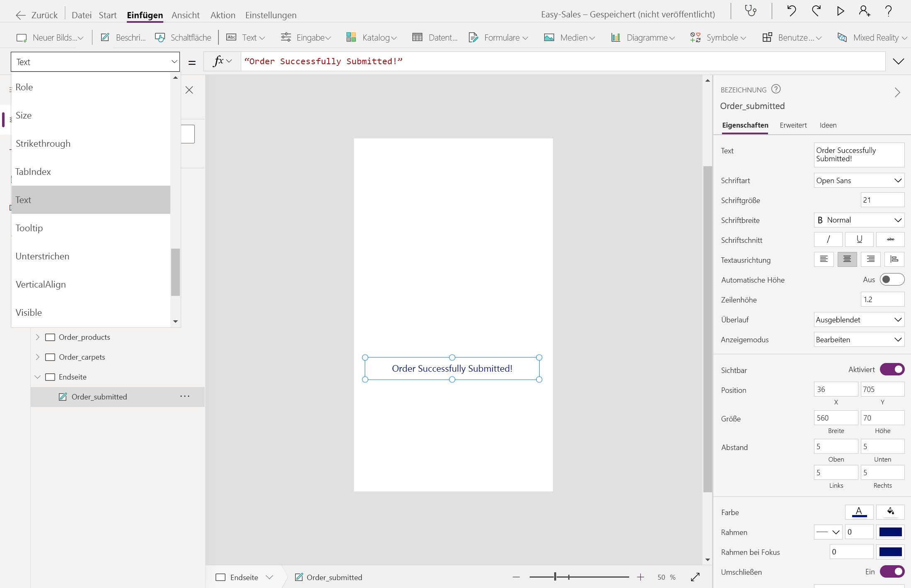Click the Share user icon
Viewport: 911px width, 588px height.
[864, 11]
